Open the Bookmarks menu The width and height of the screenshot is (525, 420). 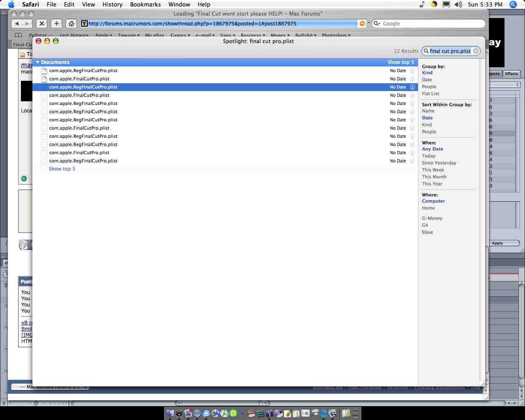pos(145,5)
